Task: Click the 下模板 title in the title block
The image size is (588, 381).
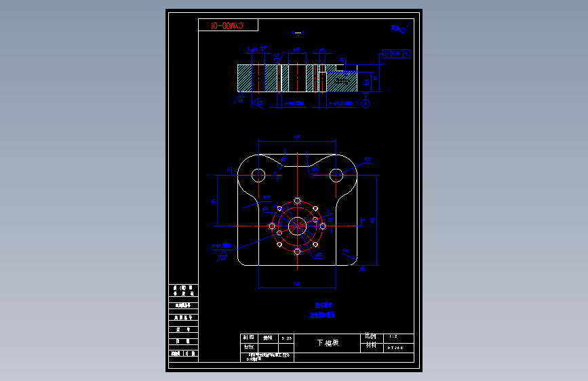Action: coord(328,343)
